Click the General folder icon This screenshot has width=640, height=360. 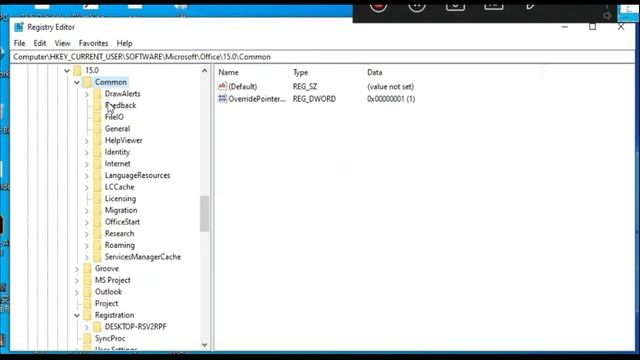[x=97, y=129]
